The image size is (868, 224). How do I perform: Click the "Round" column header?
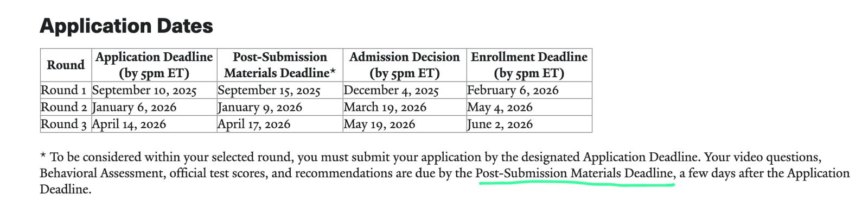[66, 65]
